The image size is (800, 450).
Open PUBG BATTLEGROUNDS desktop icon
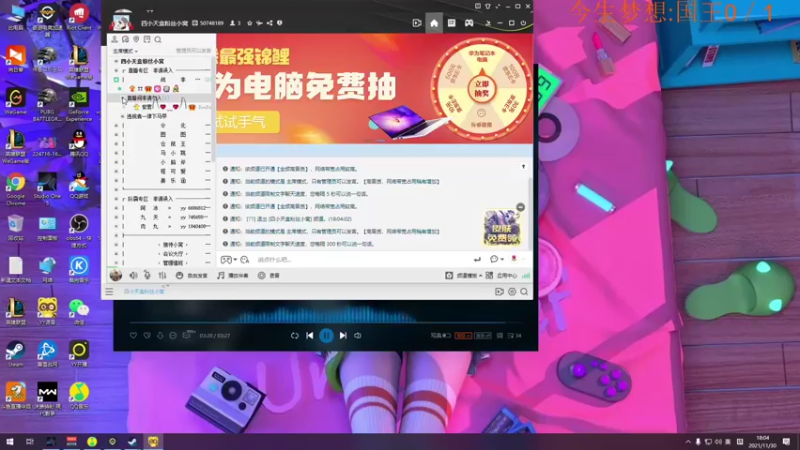[47, 105]
